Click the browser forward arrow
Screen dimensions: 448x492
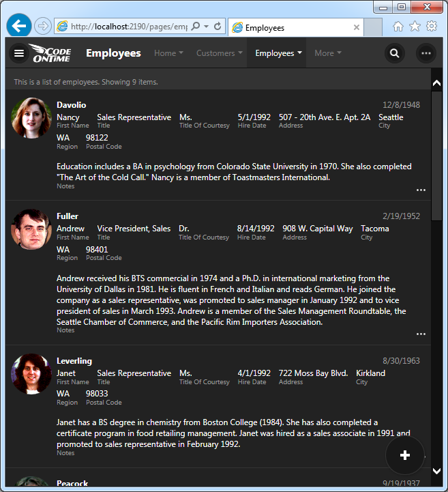point(43,26)
